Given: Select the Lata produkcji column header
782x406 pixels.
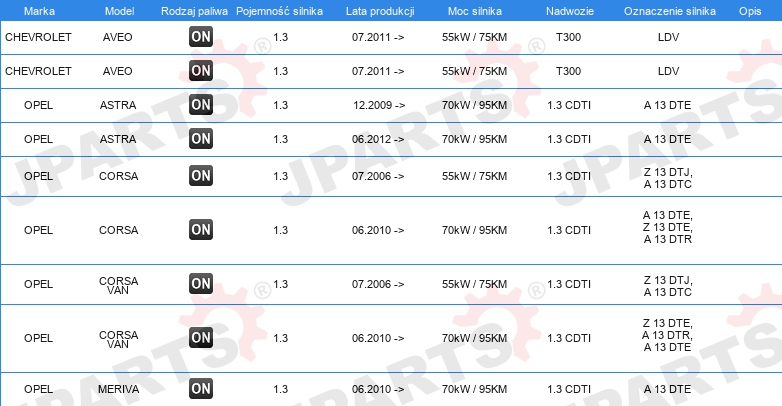Looking at the screenshot, I should coord(380,11).
